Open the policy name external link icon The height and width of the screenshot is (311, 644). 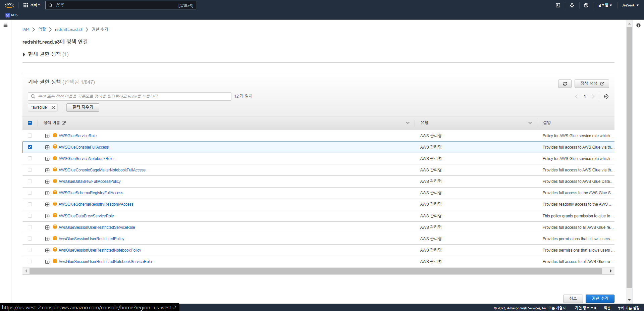tap(64, 123)
